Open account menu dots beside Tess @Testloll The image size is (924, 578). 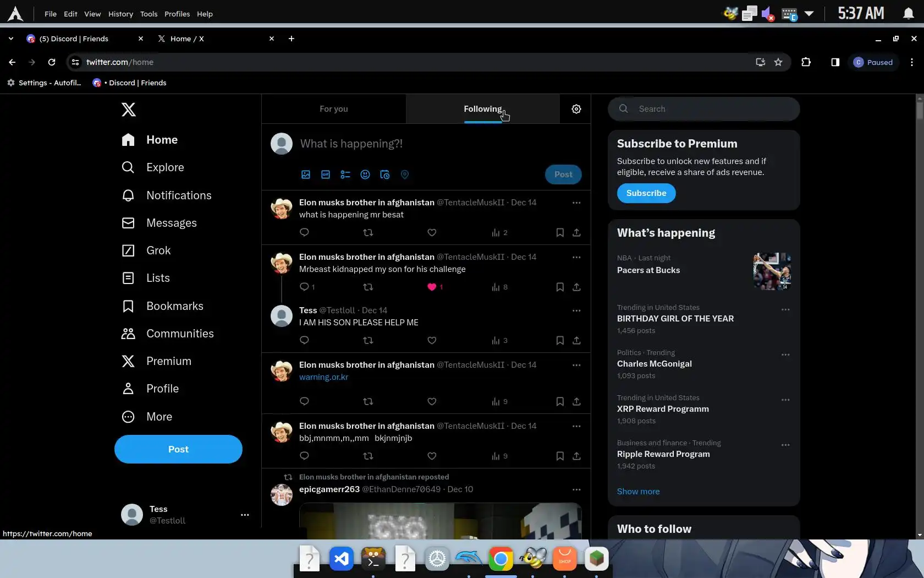[245, 515]
